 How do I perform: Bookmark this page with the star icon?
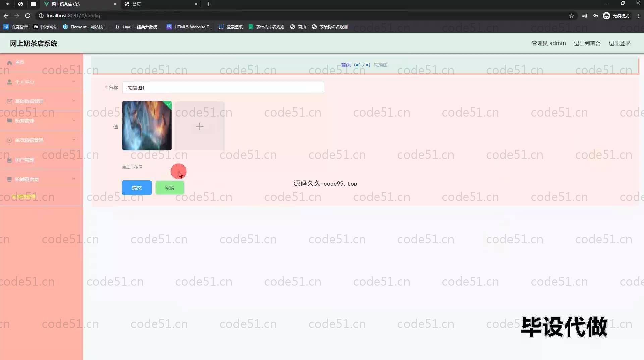(x=571, y=16)
